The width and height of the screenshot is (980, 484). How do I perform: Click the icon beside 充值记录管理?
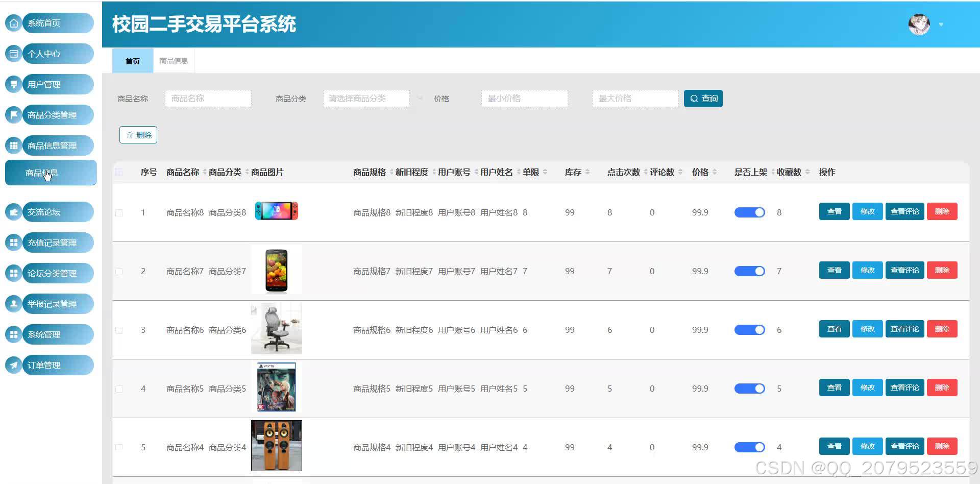[x=14, y=243]
